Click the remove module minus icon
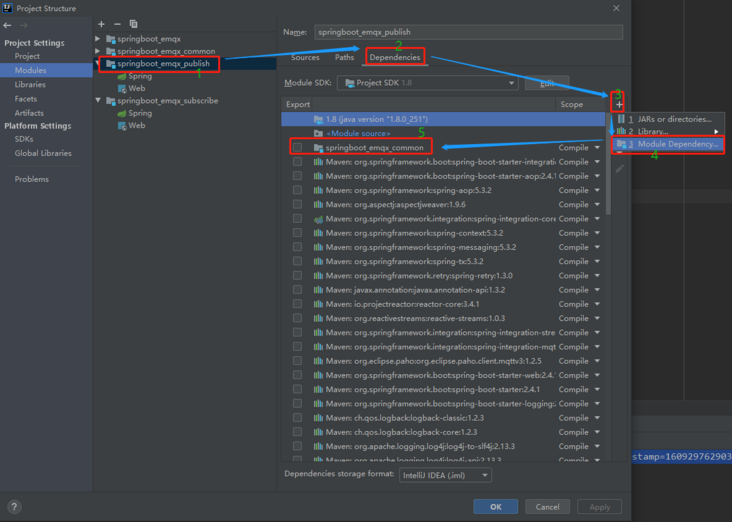732x522 pixels. [117, 23]
